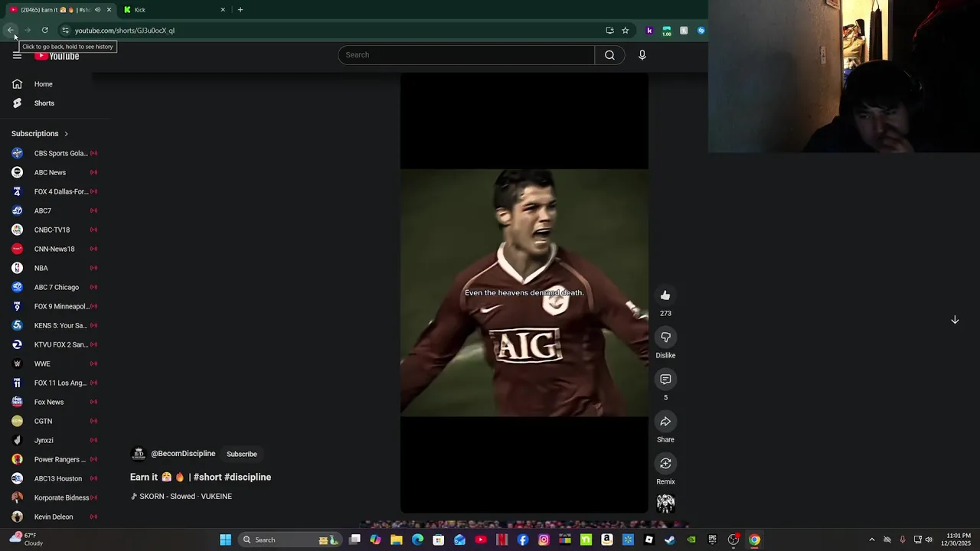Open a new browser tab

point(240,10)
